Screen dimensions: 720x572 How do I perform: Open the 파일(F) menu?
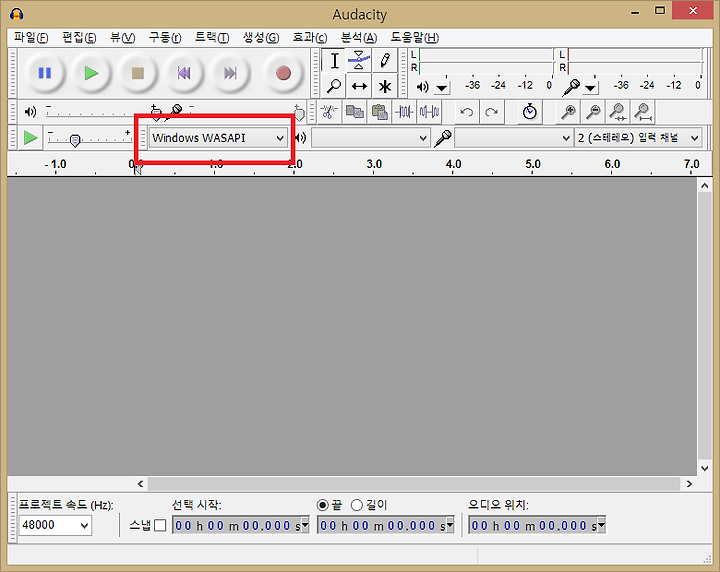(31, 37)
